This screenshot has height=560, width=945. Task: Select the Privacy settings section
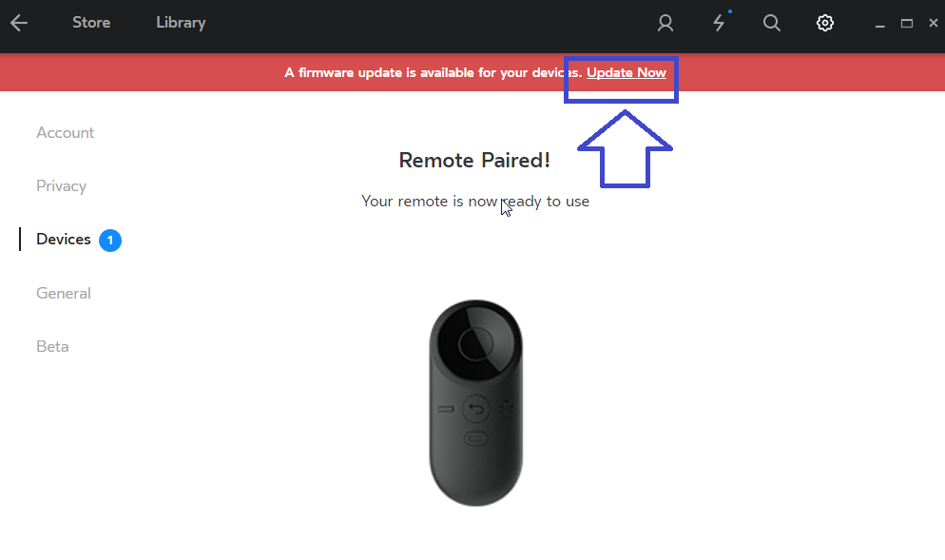[x=62, y=185]
